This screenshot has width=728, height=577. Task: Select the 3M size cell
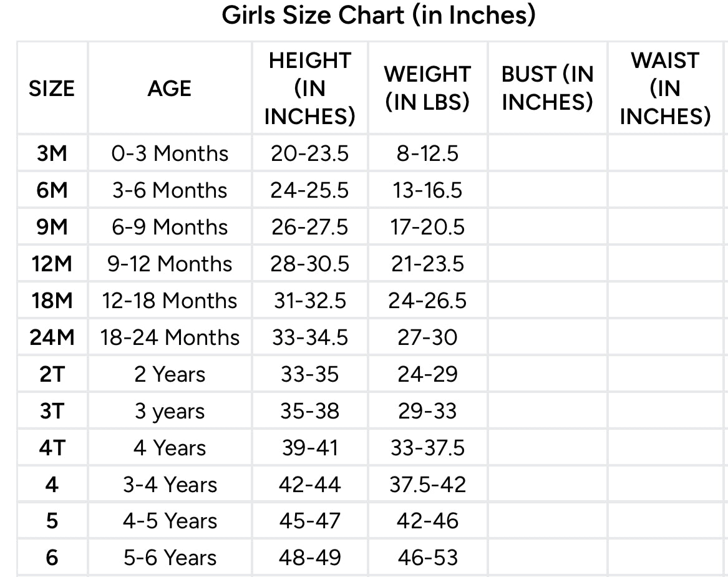pos(52,153)
